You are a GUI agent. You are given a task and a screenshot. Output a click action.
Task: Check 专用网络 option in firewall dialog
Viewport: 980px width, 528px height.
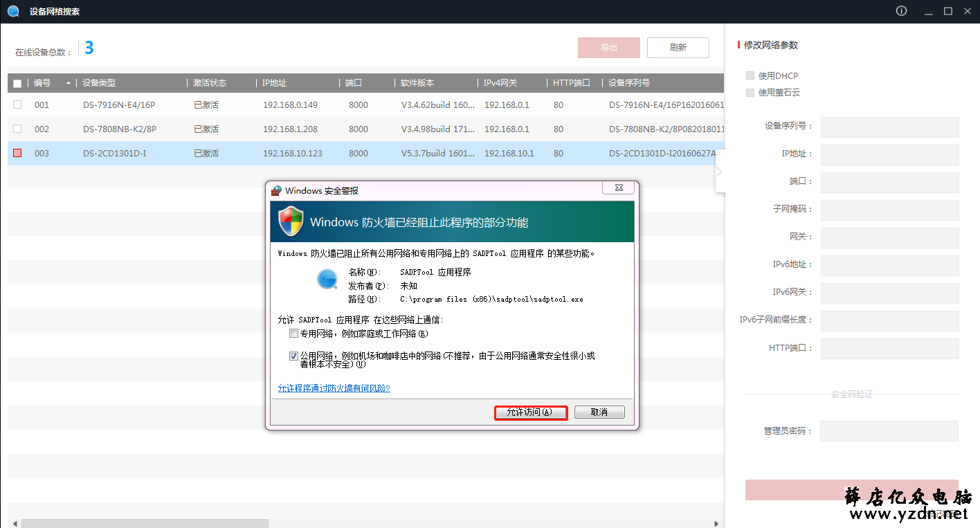tap(294, 334)
